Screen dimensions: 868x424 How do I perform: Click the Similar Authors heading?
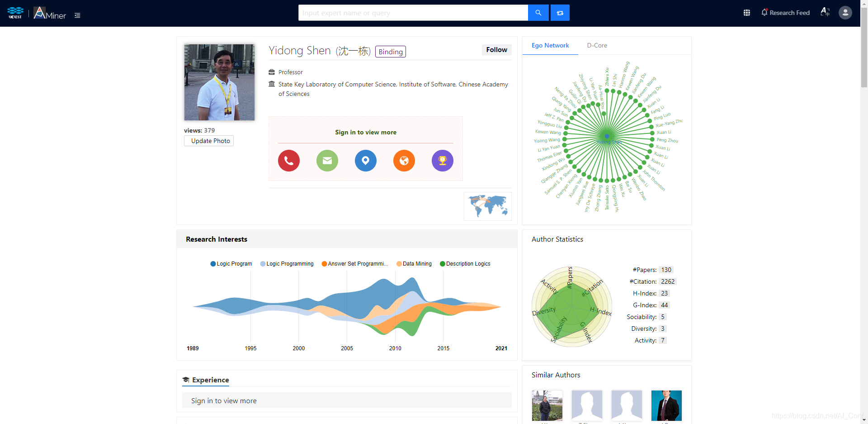(556, 375)
